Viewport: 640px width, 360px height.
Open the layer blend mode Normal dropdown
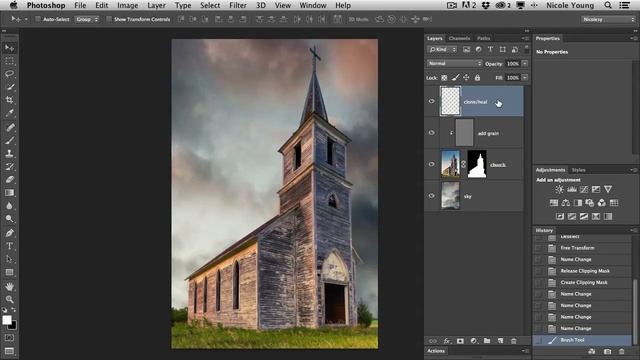454,64
